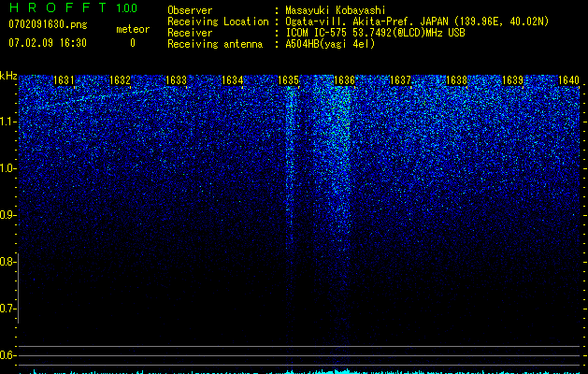Click the meteor count value 0

click(133, 43)
